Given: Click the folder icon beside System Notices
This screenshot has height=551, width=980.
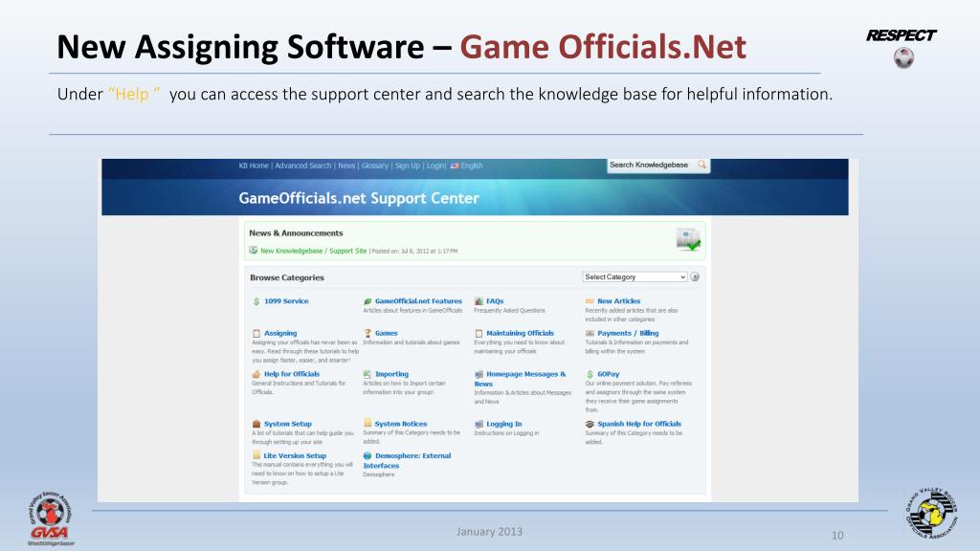Looking at the screenshot, I should point(367,423).
